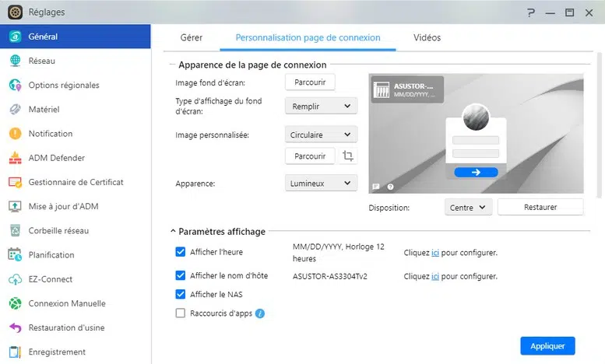
Task: Open the Remplir display type dropdown
Action: [321, 107]
